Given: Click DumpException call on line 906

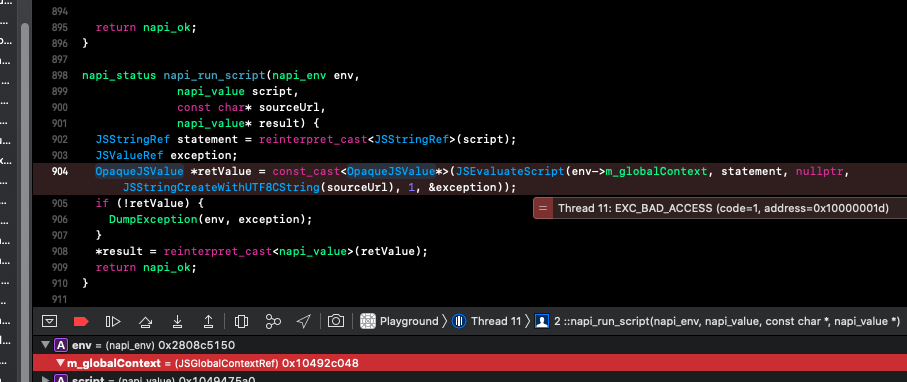Looking at the screenshot, I should [x=153, y=219].
